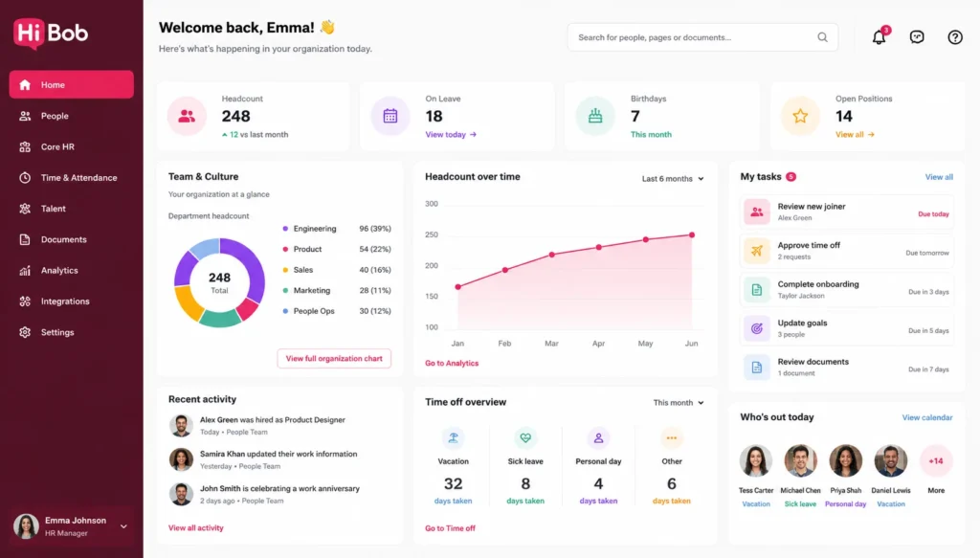980x558 pixels.
Task: Click Daniel Lewis's avatar
Action: pyautogui.click(x=891, y=461)
